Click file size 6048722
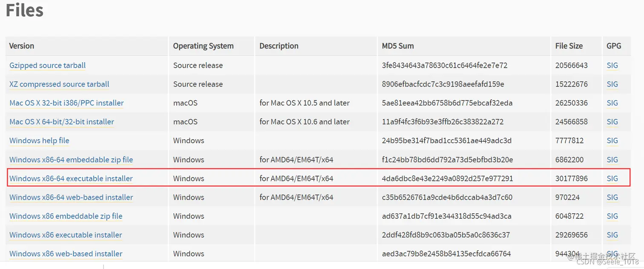The height and width of the screenshot is (269, 644). coord(569,216)
